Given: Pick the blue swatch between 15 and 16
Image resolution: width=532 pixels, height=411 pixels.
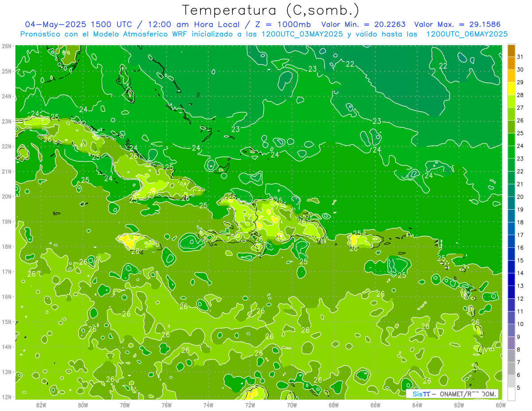Looking at the screenshot, I should click(511, 254).
